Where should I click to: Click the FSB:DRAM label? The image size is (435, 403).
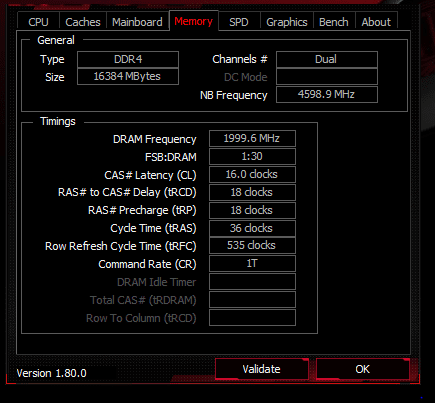click(x=171, y=157)
